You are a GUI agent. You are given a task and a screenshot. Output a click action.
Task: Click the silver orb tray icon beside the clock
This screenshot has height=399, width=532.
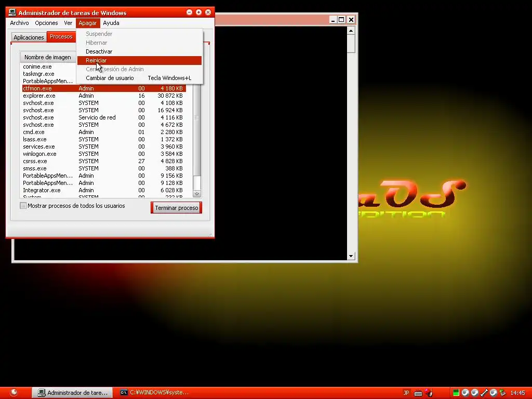[494, 393]
